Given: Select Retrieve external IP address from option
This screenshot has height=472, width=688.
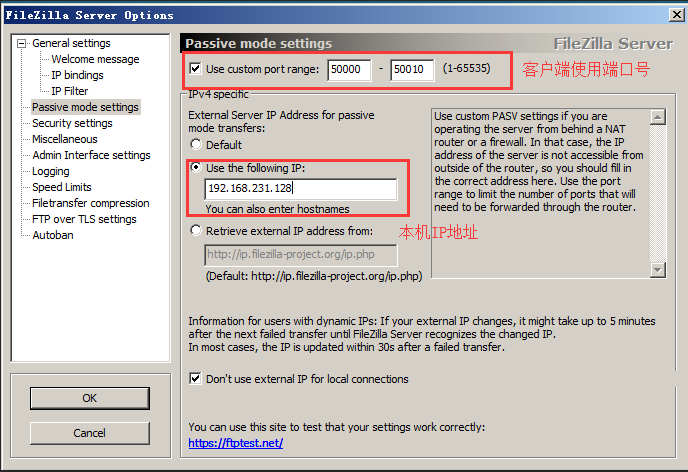Looking at the screenshot, I should coord(195,231).
